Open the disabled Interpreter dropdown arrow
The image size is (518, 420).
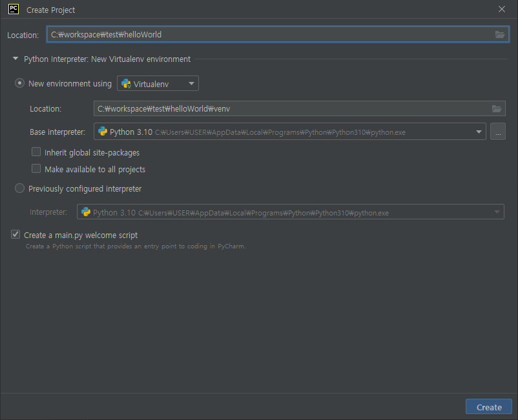(x=497, y=212)
